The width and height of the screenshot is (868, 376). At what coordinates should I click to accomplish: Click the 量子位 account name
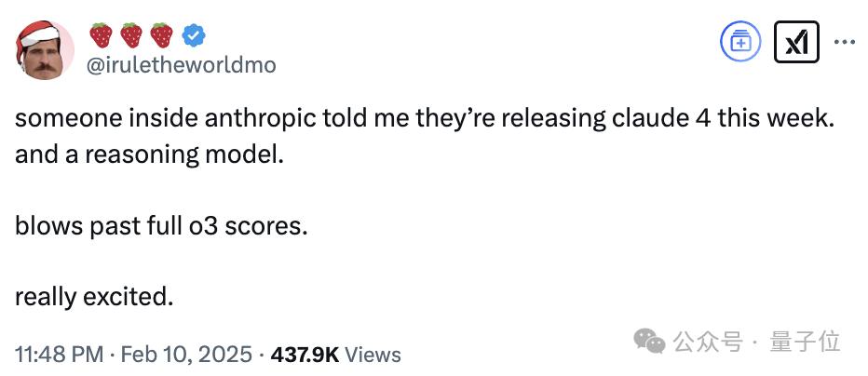tap(806, 342)
